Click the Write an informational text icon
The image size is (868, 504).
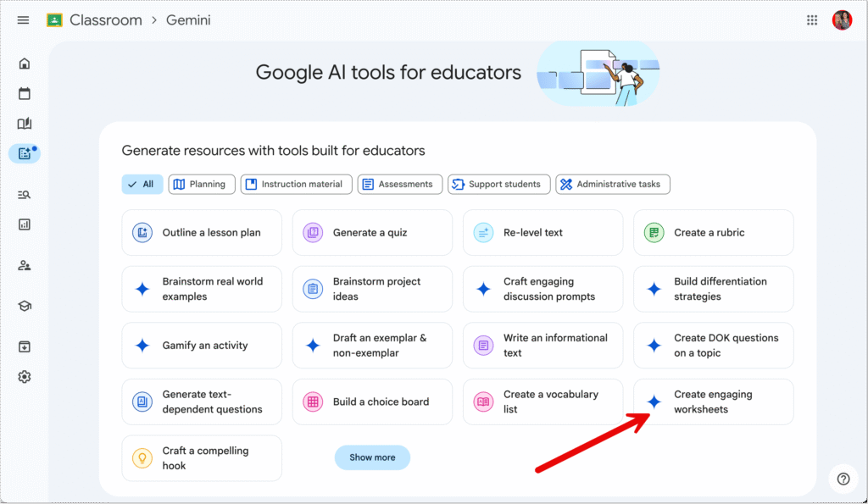[483, 346]
